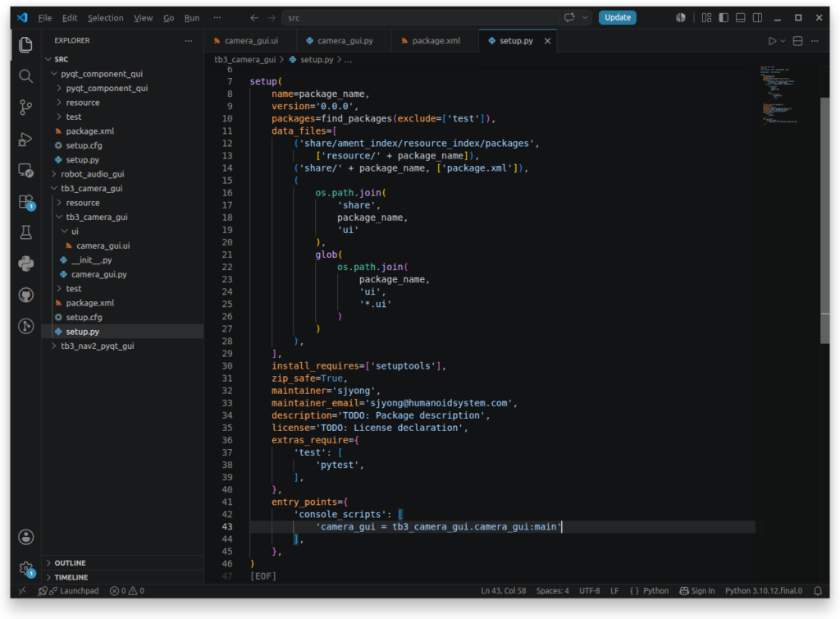This screenshot has height=619, width=840.
Task: Click the editor vertical scrollbar
Action: coord(824,220)
